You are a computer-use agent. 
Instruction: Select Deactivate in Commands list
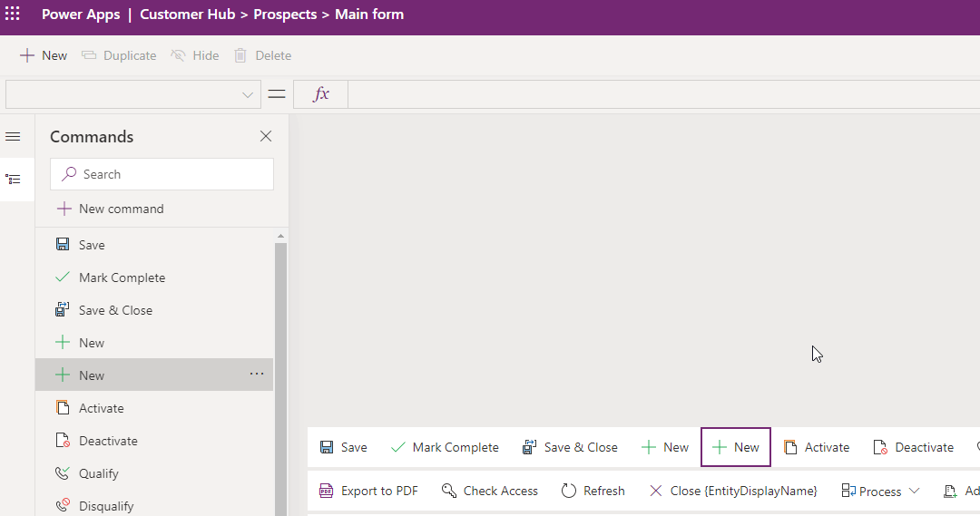click(154, 441)
